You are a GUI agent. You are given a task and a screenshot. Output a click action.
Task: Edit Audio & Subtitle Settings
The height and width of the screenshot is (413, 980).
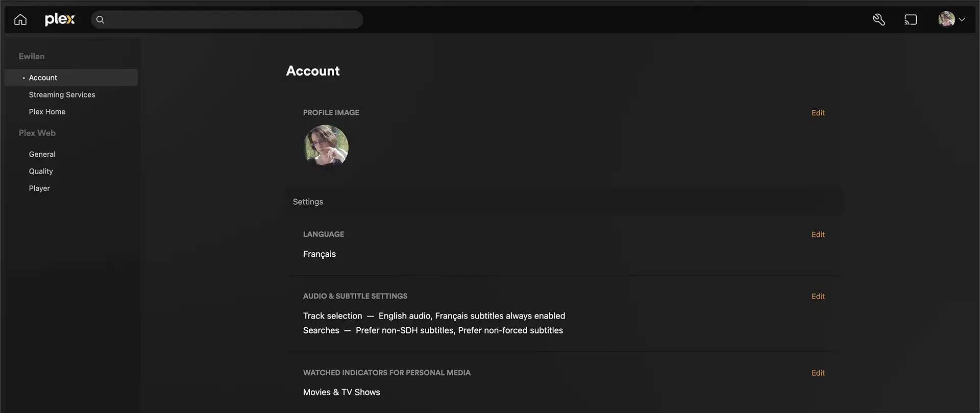tap(818, 296)
